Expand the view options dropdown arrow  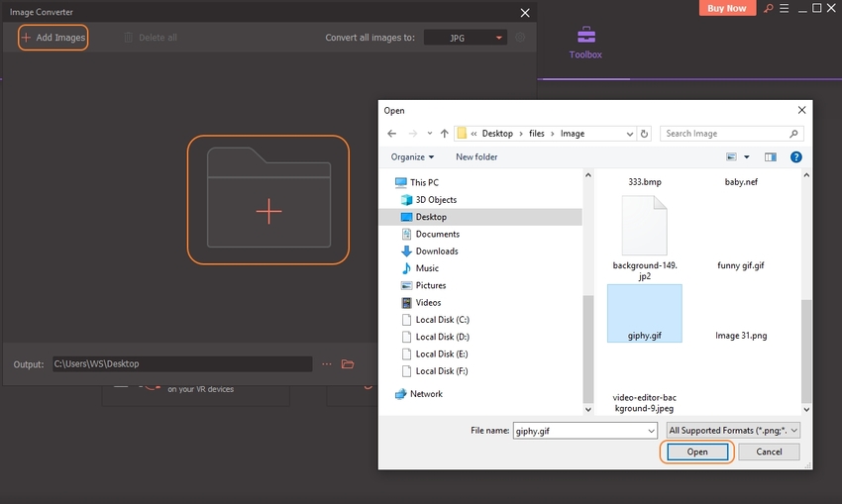click(747, 156)
